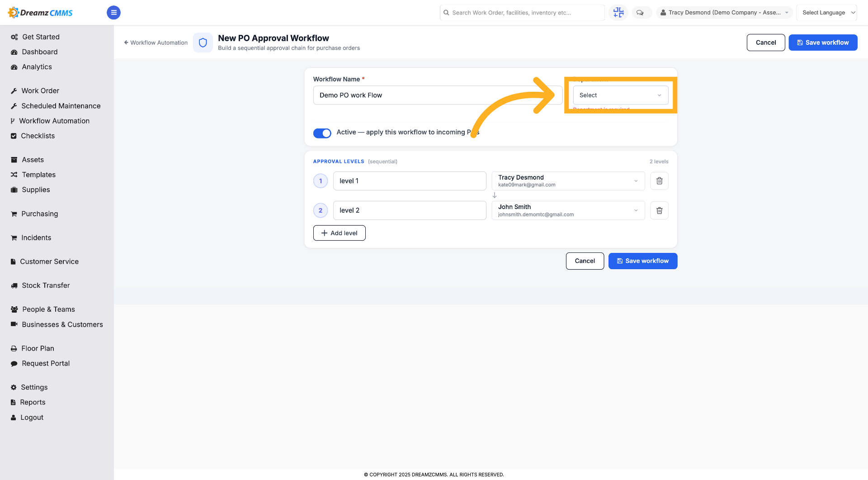This screenshot has height=480, width=868.
Task: Click the "2 levels" count text
Action: (659, 162)
